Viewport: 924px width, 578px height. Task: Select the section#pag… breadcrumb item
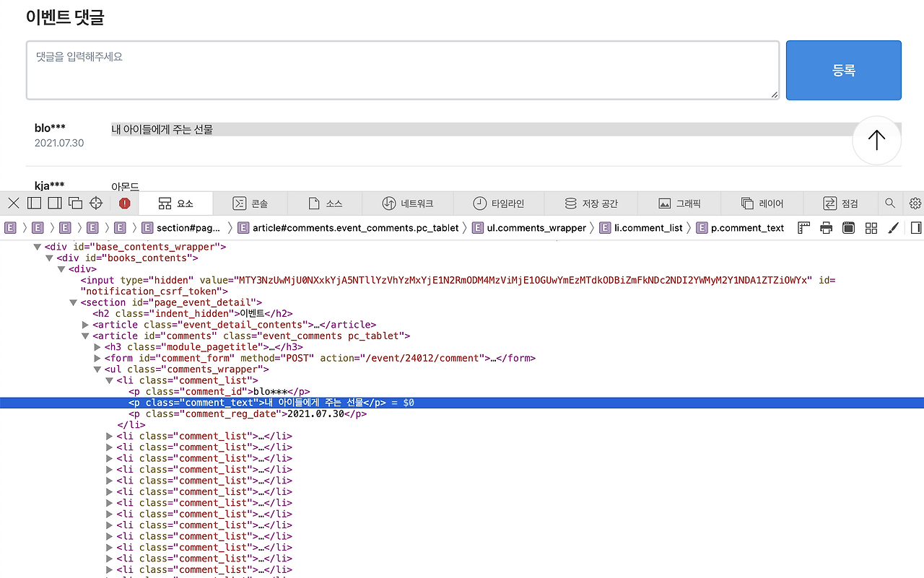click(x=181, y=228)
